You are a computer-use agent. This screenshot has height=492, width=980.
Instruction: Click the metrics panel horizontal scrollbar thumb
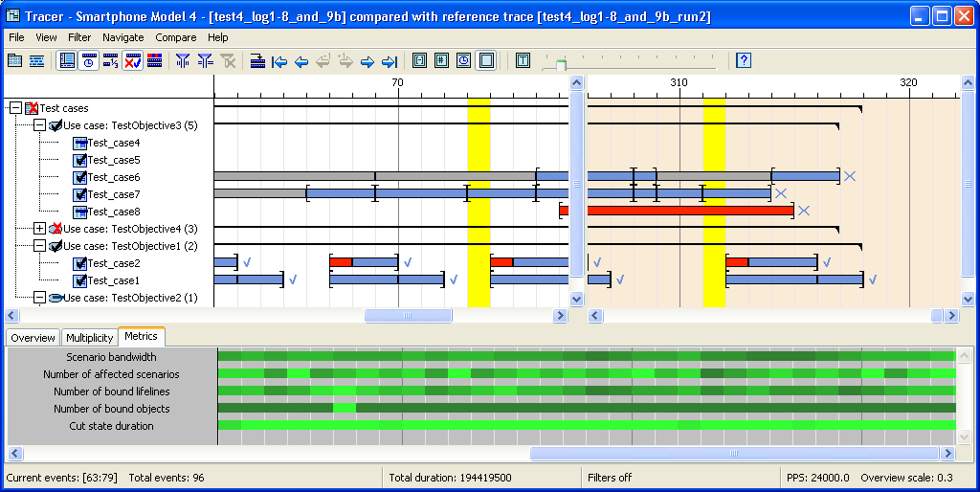pyautogui.click(x=734, y=454)
